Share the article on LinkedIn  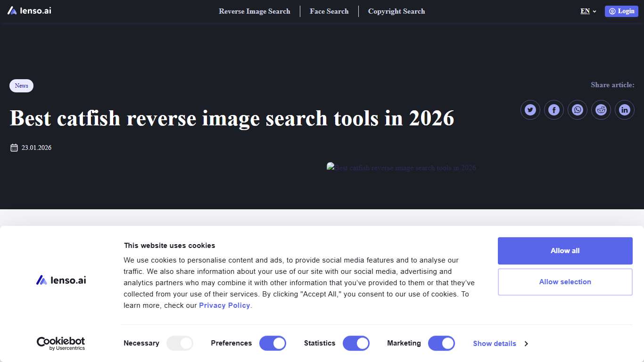click(624, 109)
